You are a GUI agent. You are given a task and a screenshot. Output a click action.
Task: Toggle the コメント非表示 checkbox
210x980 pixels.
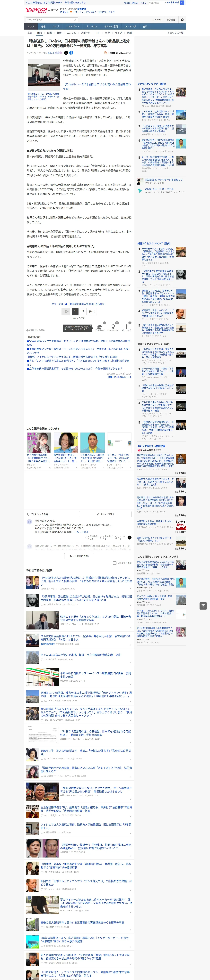(115, 563)
